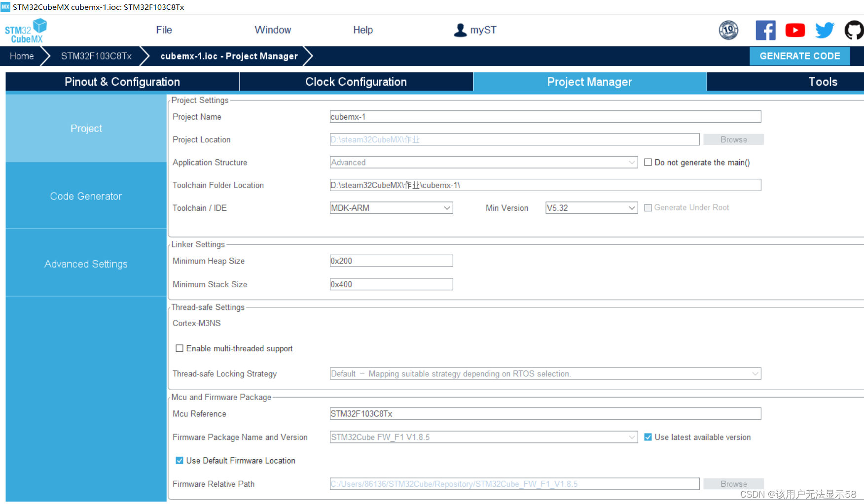This screenshot has width=864, height=504.
Task: Open the Window menu
Action: (x=273, y=30)
